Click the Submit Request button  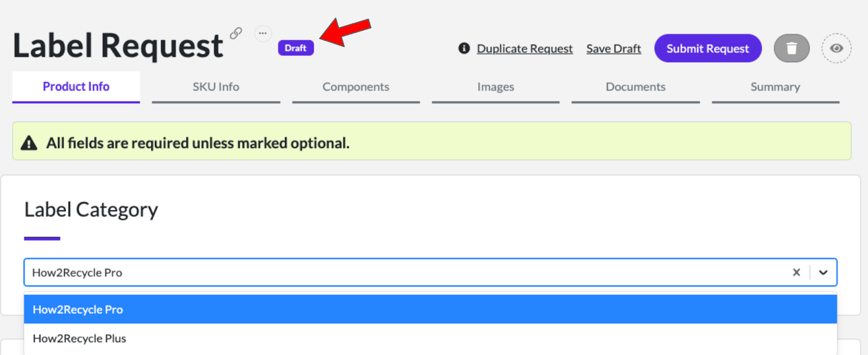707,48
